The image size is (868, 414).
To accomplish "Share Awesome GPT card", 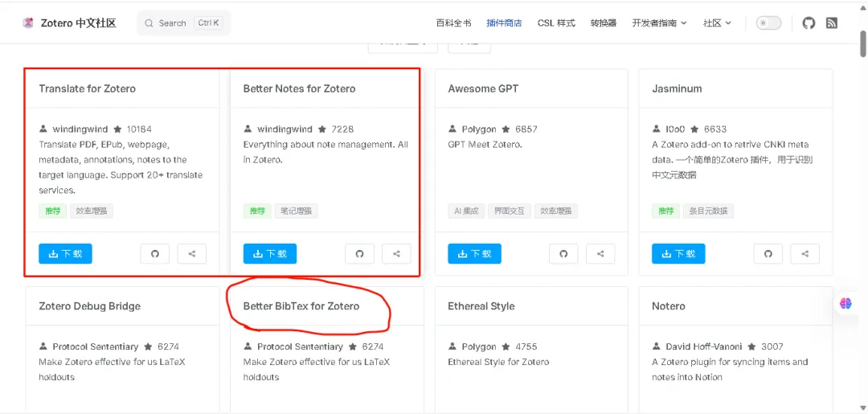I will [x=600, y=253].
